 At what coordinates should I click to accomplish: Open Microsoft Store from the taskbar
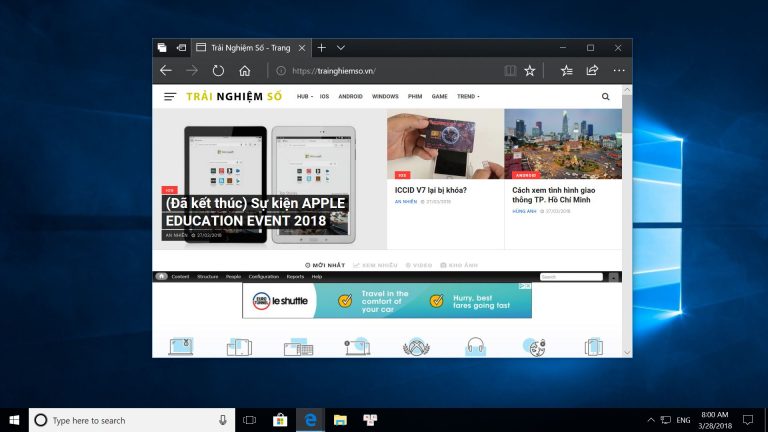tap(280, 420)
